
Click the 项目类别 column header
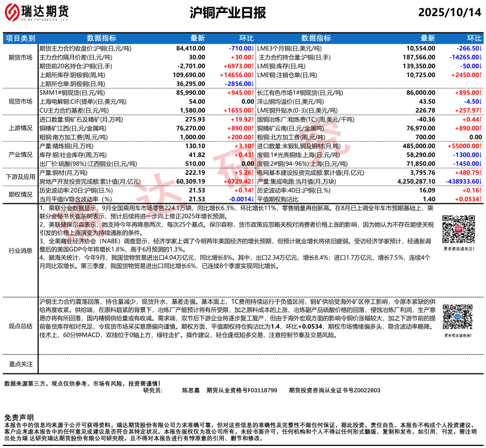[20, 38]
